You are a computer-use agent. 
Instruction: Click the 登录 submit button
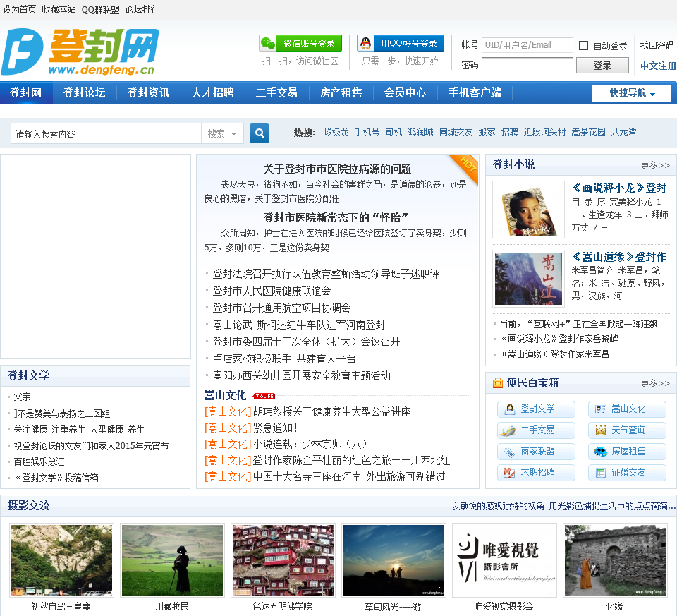[x=602, y=66]
